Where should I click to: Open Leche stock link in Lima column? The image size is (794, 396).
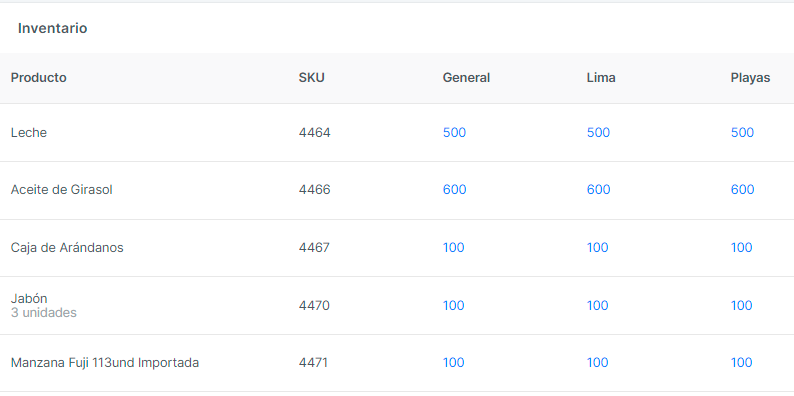(x=598, y=133)
